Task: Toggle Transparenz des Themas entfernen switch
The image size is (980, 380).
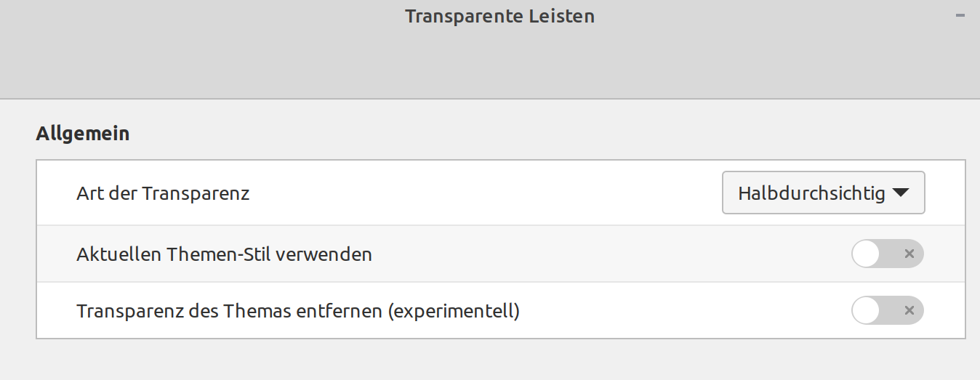Action: [x=887, y=310]
